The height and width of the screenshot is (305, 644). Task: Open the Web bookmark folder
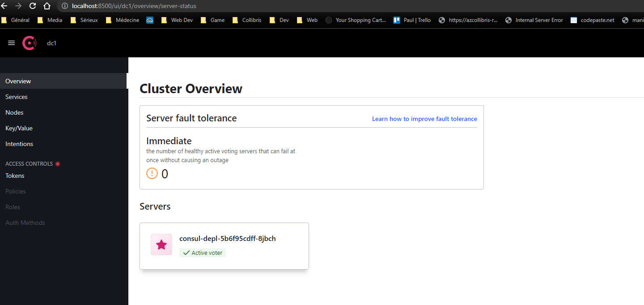click(x=307, y=20)
